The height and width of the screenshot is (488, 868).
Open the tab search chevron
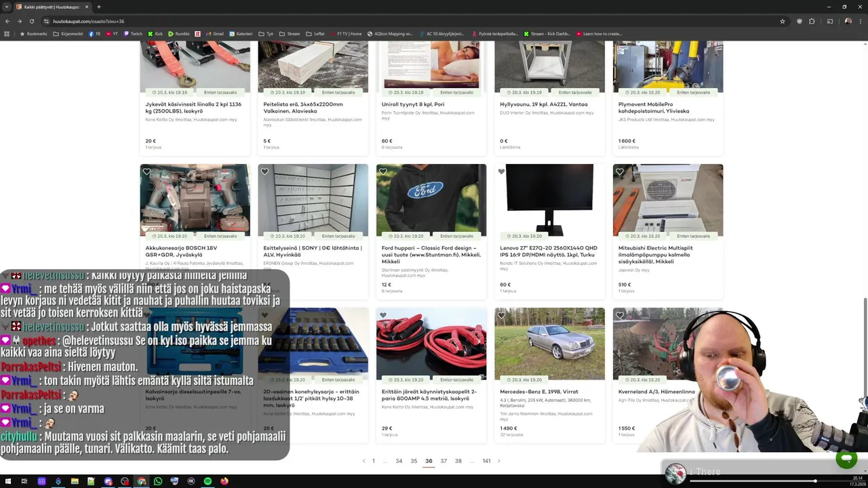(x=6, y=7)
